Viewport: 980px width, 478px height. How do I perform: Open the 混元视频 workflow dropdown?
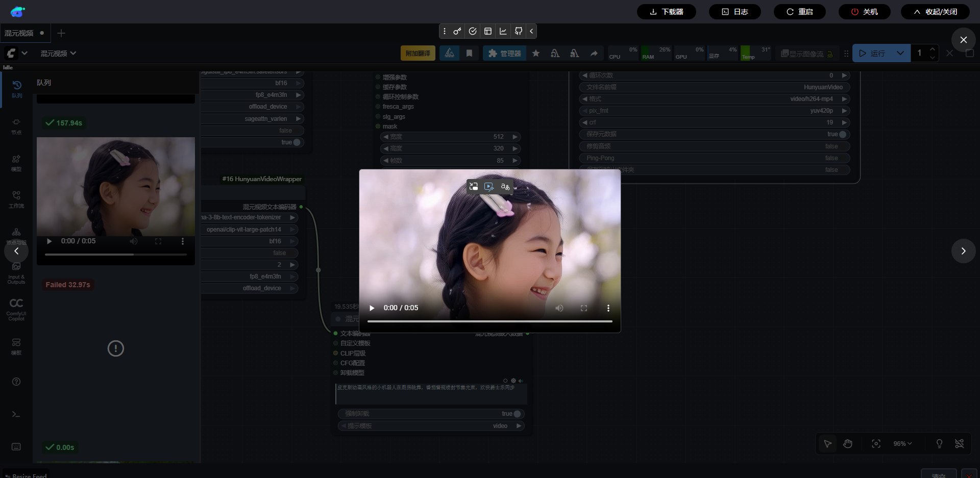click(x=58, y=53)
